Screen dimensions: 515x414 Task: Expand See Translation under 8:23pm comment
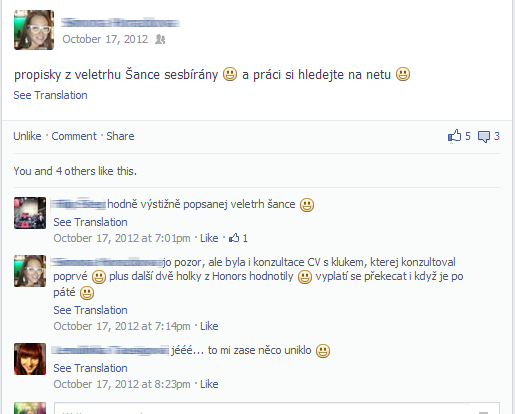coord(90,368)
